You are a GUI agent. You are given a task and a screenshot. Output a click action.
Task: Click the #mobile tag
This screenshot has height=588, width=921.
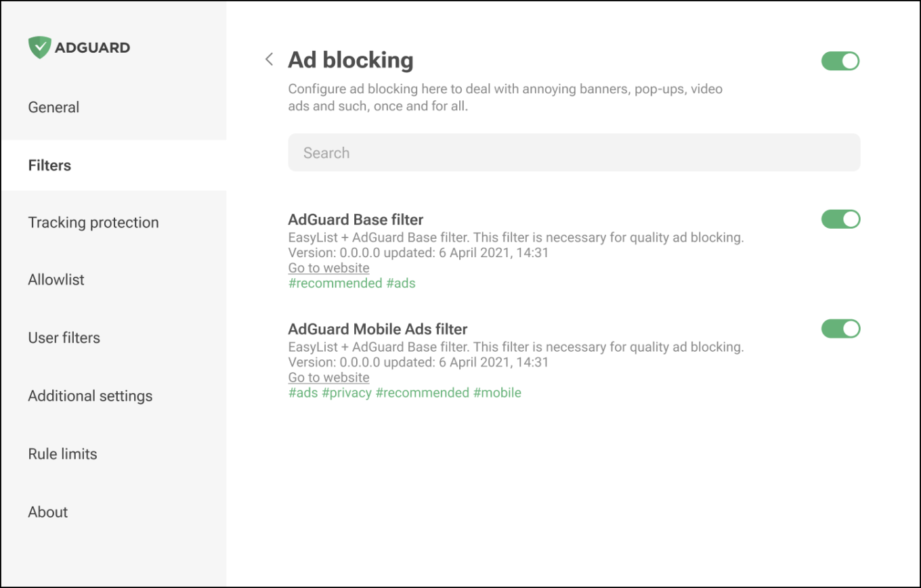click(496, 393)
